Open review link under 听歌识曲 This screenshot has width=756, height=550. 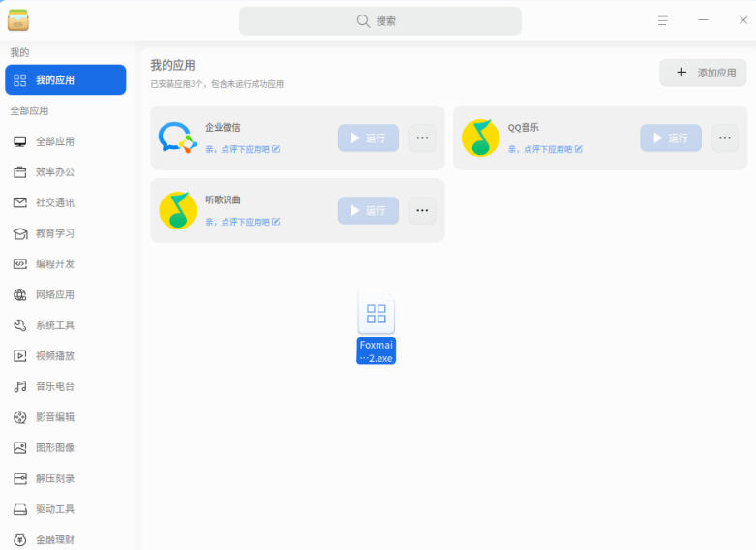click(243, 222)
